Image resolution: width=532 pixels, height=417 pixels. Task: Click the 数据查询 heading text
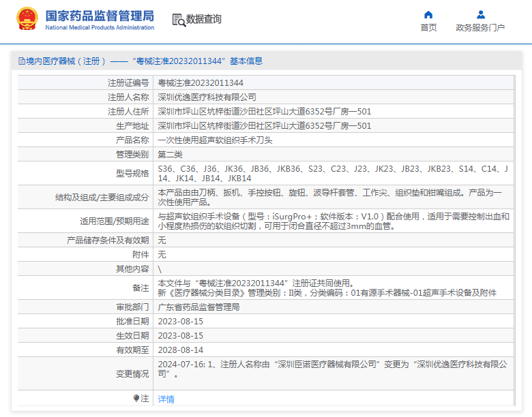[203, 19]
